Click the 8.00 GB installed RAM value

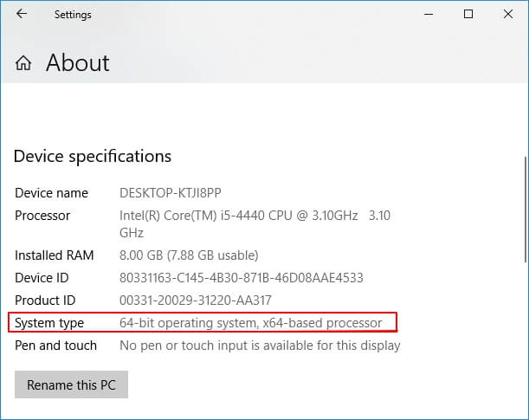point(189,255)
